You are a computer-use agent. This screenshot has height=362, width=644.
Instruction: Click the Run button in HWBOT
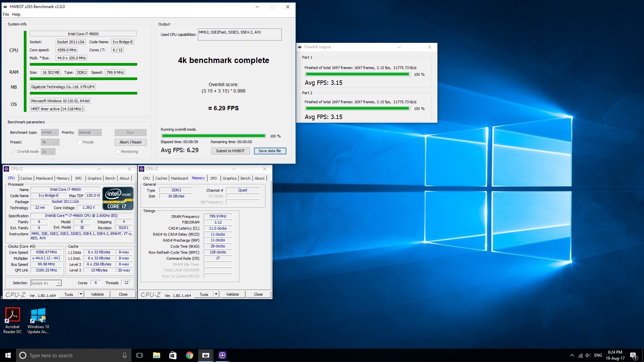(130, 133)
